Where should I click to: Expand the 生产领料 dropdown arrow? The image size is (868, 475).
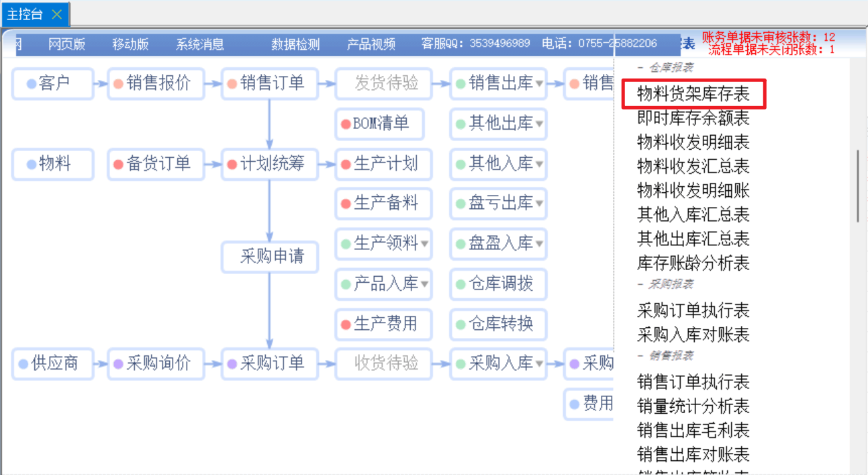[x=424, y=244]
